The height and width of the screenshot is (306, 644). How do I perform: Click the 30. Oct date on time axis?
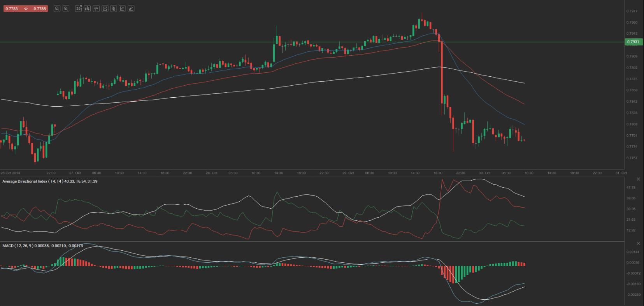[484, 173]
